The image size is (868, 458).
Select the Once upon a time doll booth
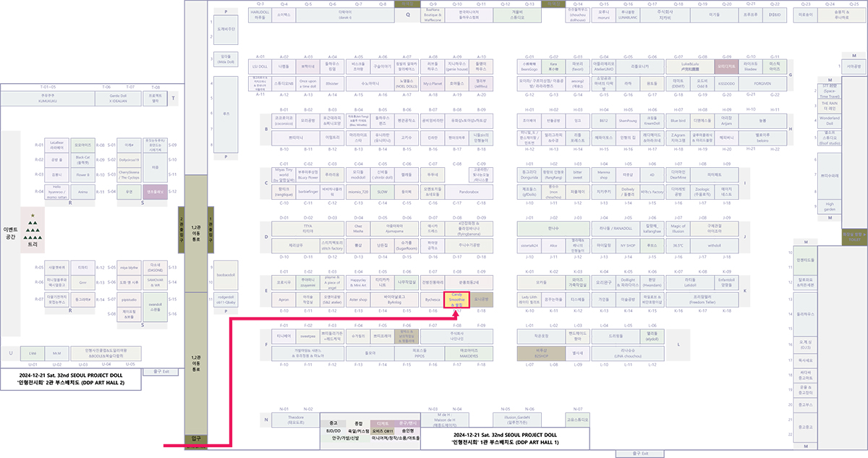coord(307,83)
